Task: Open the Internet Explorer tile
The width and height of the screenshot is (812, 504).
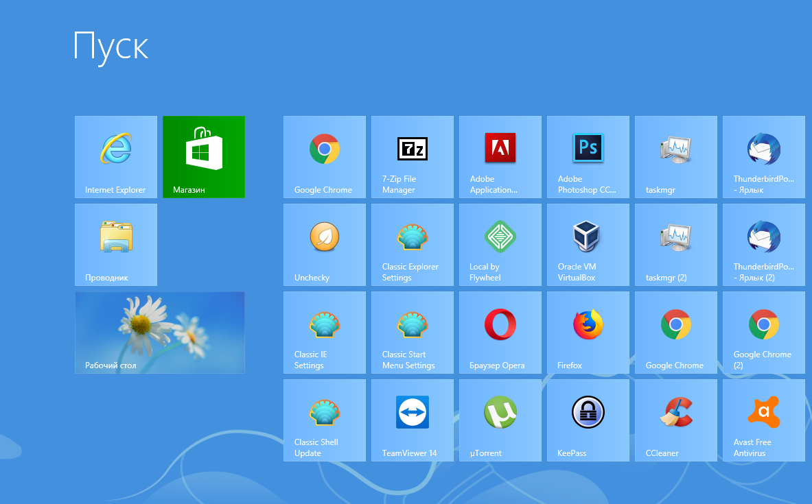Action: [116, 157]
